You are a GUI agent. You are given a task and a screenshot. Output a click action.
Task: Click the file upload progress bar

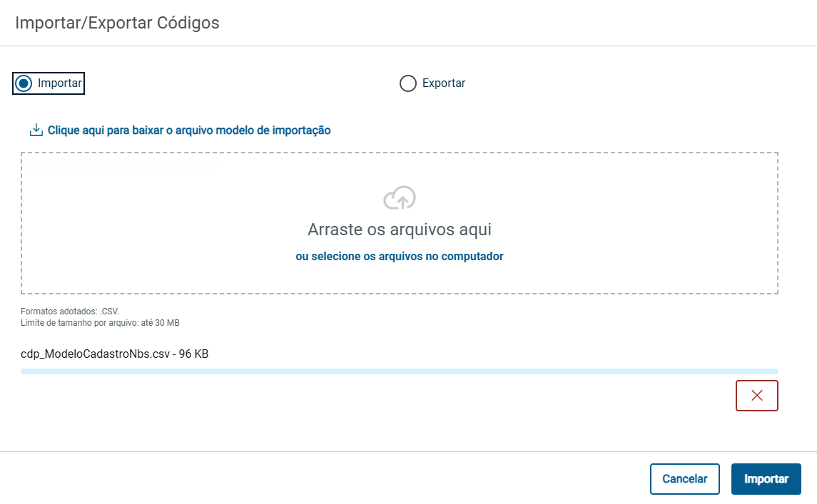[x=400, y=371]
